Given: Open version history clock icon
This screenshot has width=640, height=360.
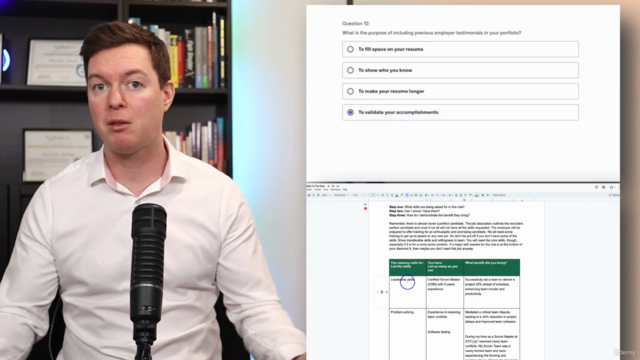Looking at the screenshot, I should 596,187.
